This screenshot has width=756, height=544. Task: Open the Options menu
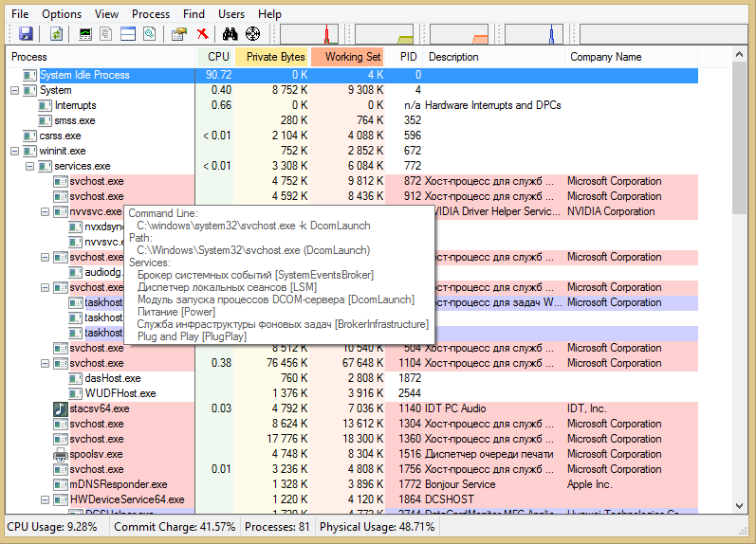[62, 14]
